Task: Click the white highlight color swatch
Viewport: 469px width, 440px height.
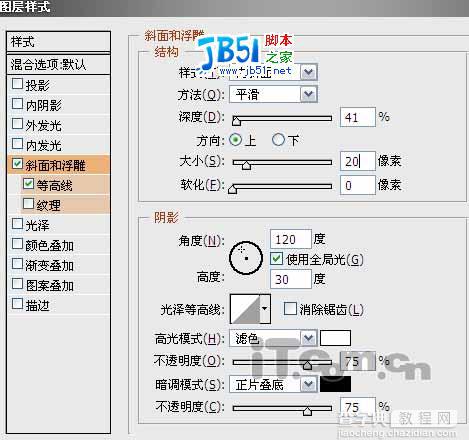Action: pos(335,338)
